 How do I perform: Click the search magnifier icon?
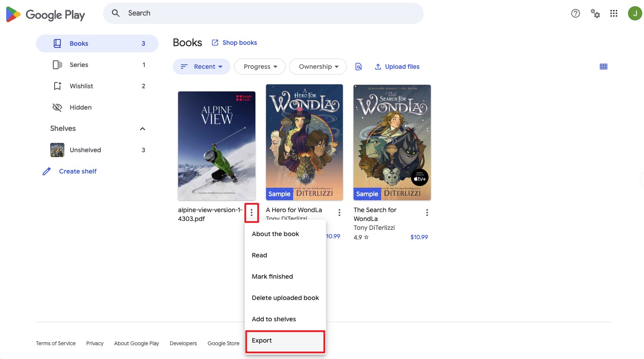pos(115,13)
